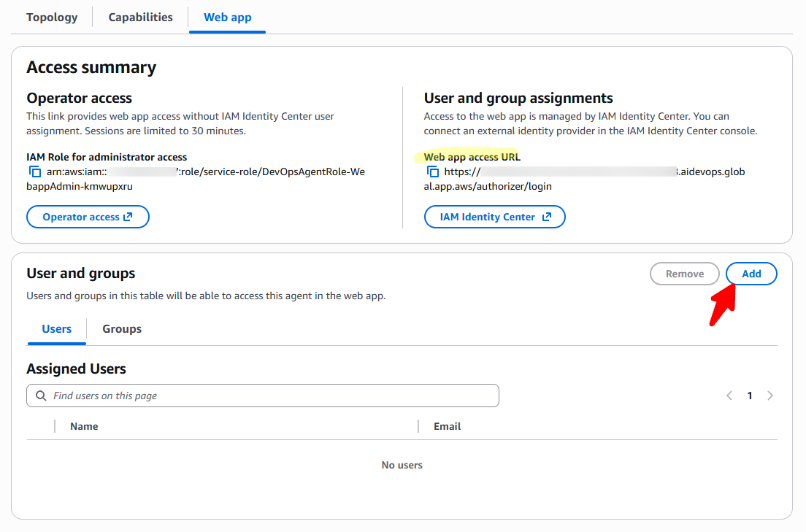Switch to the Groups sub-tab
The image size is (806, 532).
click(x=122, y=329)
